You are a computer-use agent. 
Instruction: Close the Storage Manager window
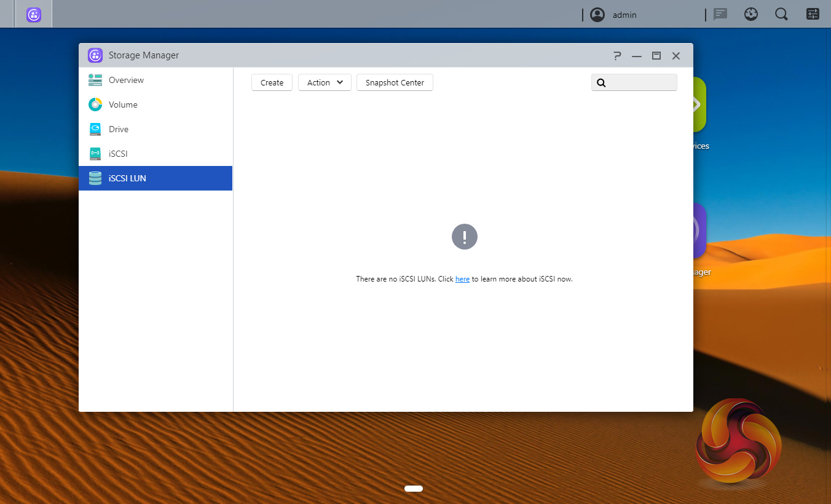[676, 56]
